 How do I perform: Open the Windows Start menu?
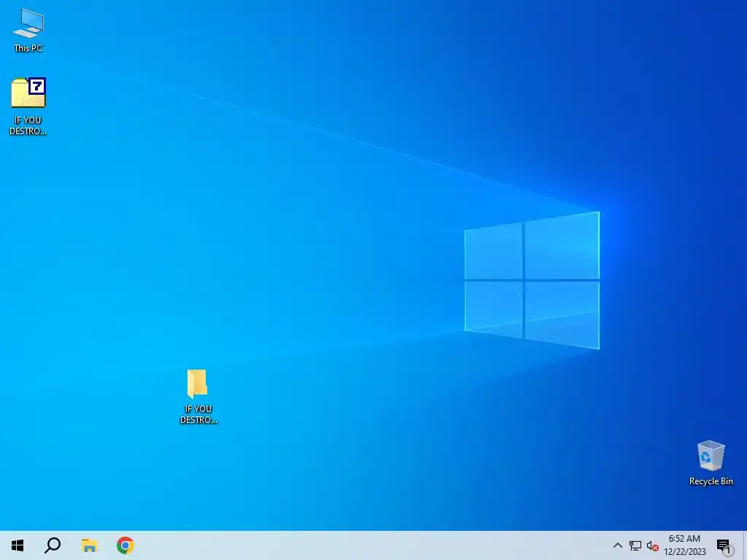(18, 545)
